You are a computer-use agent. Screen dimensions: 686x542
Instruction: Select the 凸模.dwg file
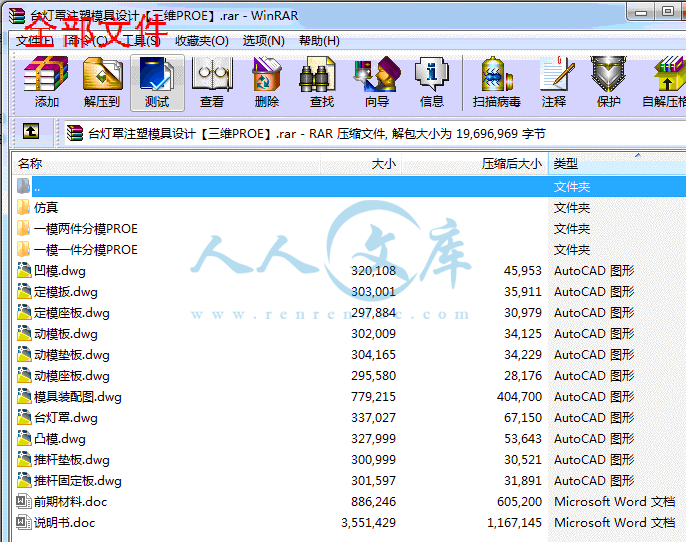60,439
